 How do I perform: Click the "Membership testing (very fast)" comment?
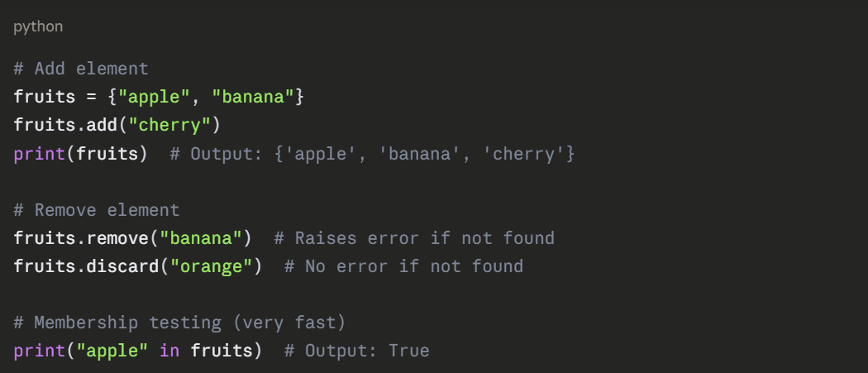(x=179, y=323)
